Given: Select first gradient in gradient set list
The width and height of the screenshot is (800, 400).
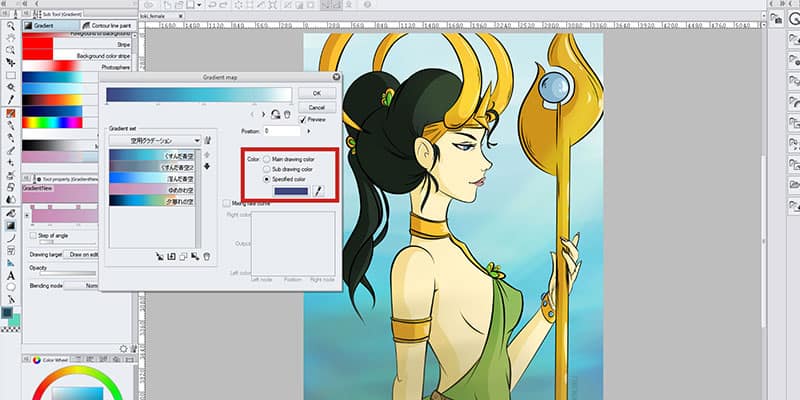Looking at the screenshot, I should click(x=152, y=155).
